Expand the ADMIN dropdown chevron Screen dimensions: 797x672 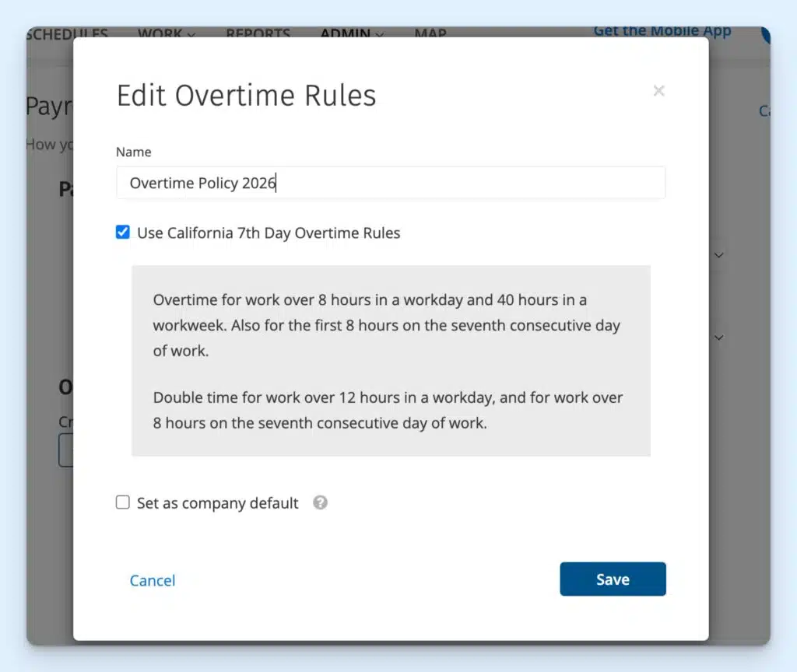click(379, 36)
